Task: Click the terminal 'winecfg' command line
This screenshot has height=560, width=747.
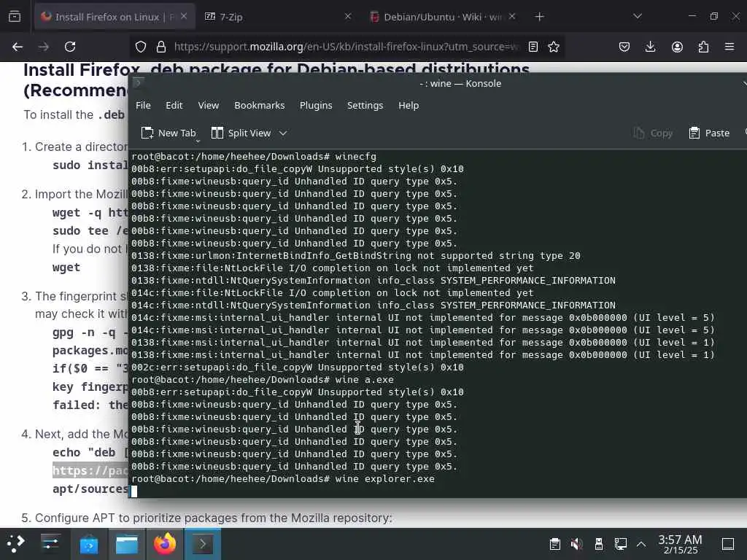Action: (x=254, y=156)
